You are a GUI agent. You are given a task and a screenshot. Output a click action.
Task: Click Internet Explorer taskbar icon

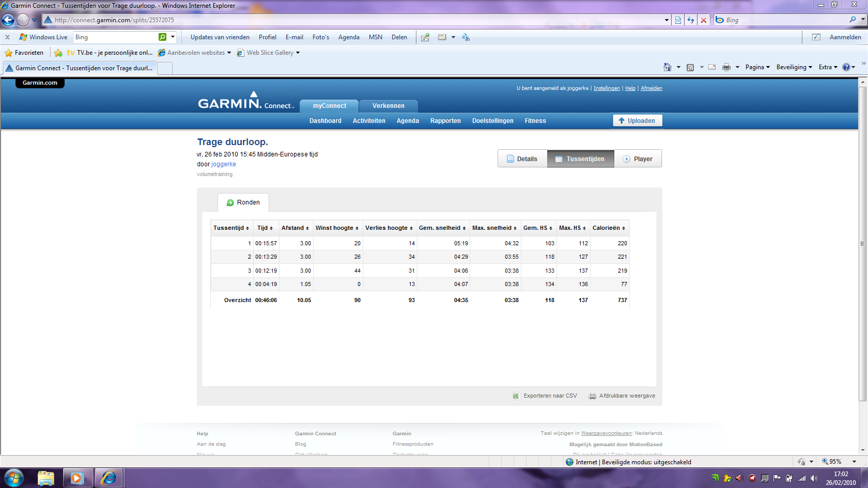click(x=109, y=478)
